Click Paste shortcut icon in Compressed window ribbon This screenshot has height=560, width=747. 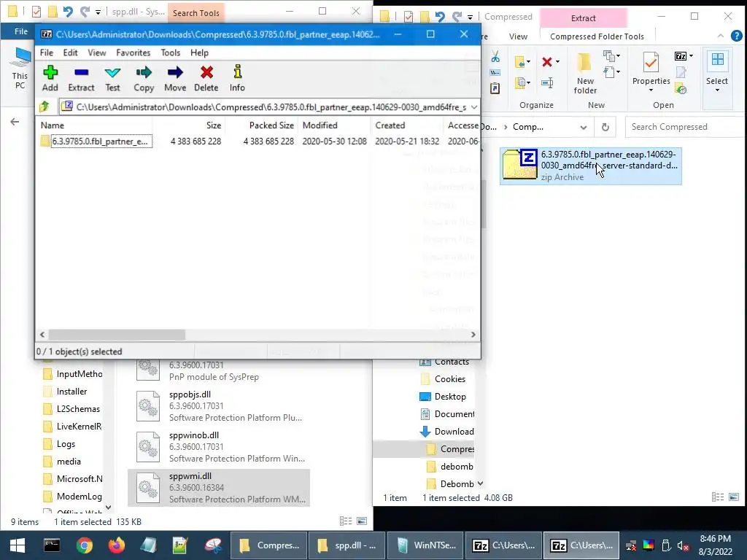pos(495,88)
